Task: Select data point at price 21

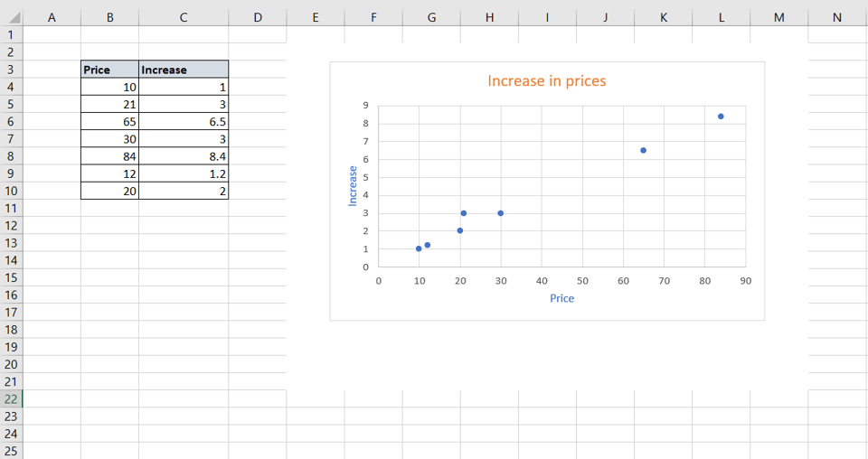Action: click(464, 213)
